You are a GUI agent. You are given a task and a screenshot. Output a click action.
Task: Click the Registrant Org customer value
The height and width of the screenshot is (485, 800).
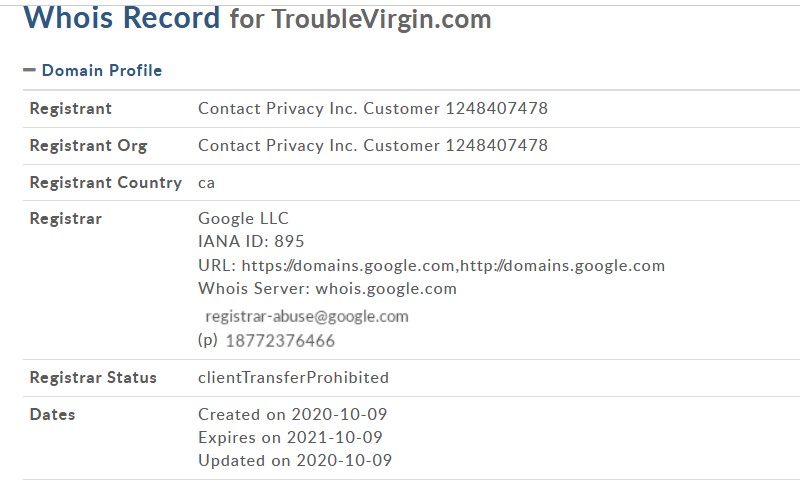point(372,145)
